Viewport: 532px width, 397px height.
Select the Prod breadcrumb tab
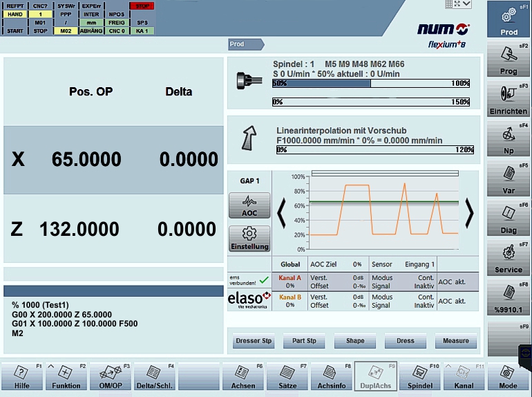[245, 44]
